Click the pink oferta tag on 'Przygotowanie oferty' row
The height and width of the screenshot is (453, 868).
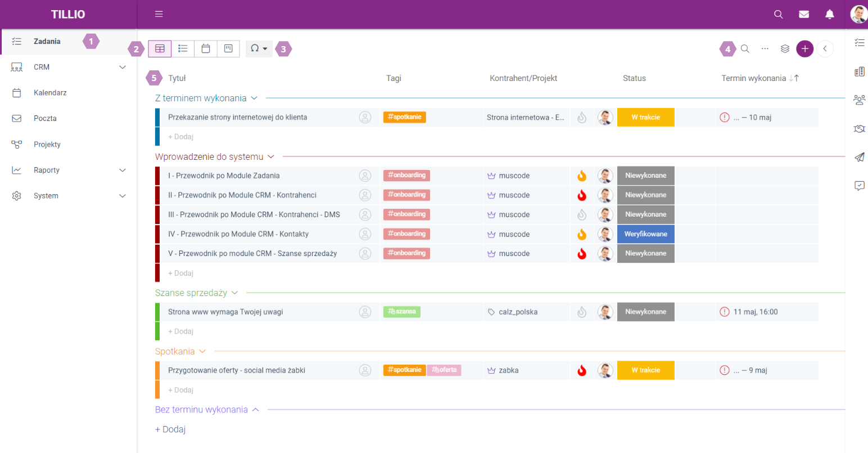point(444,370)
